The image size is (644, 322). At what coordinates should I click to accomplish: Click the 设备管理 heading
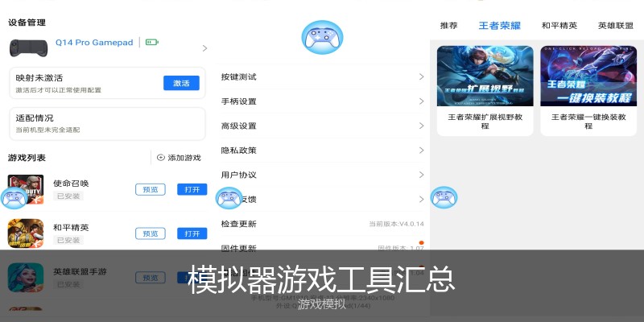(x=27, y=23)
